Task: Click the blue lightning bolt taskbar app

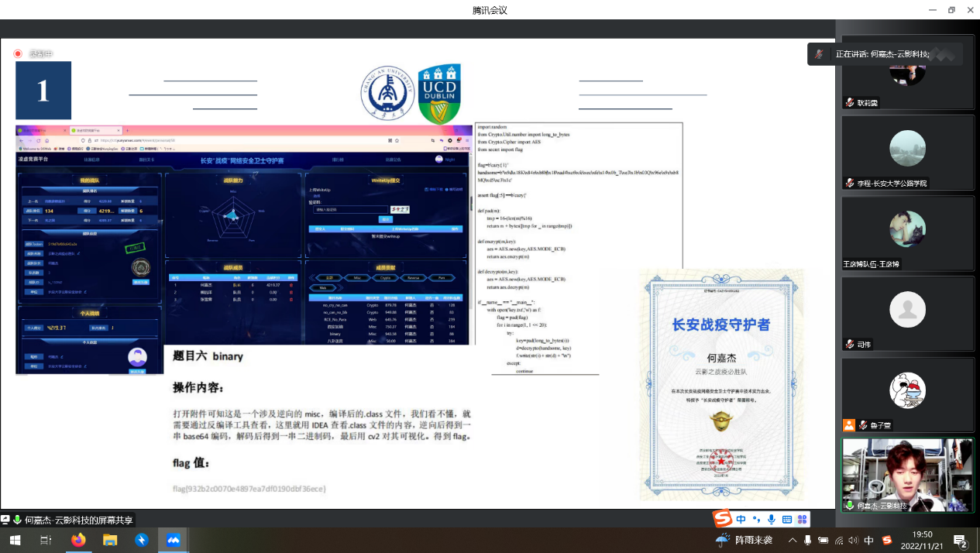Action: pyautogui.click(x=142, y=540)
